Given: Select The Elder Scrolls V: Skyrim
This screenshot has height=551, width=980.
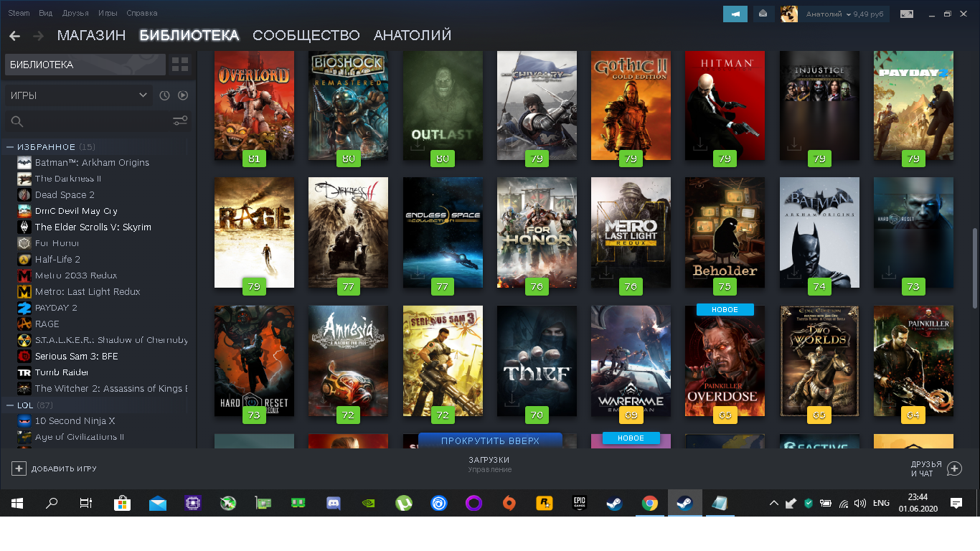Looking at the screenshot, I should pyautogui.click(x=93, y=227).
